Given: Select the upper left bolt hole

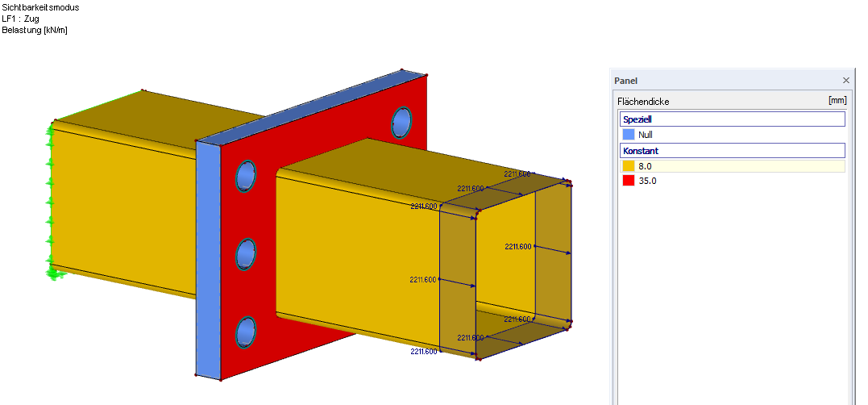Looking at the screenshot, I should click(246, 176).
